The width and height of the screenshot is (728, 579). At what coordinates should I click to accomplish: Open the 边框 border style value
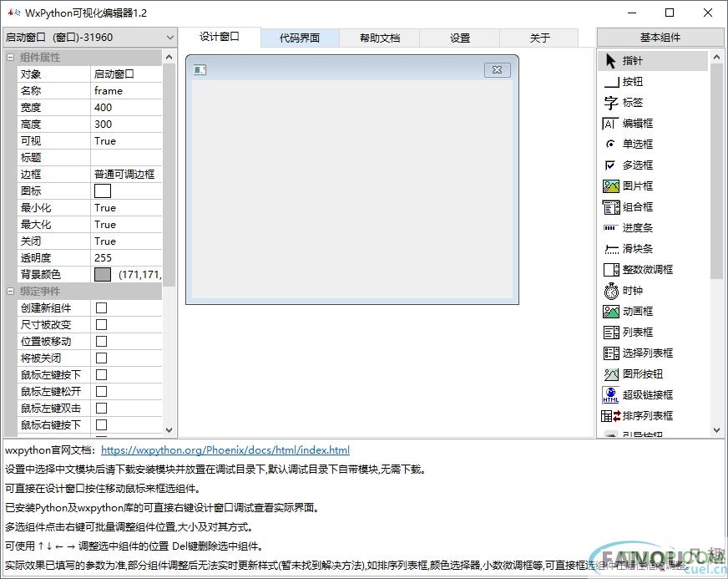pos(126,175)
